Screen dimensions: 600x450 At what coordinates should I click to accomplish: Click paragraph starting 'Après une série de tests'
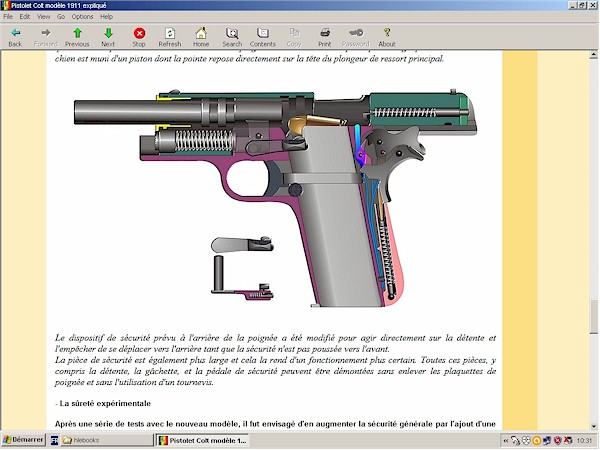275,424
